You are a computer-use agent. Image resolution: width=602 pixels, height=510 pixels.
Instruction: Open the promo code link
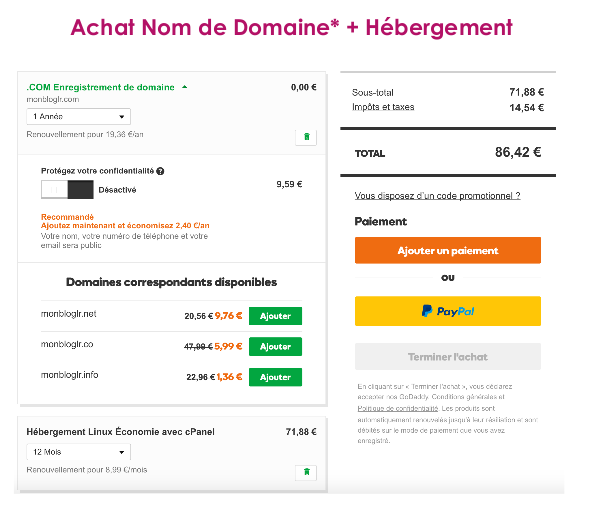point(437,196)
